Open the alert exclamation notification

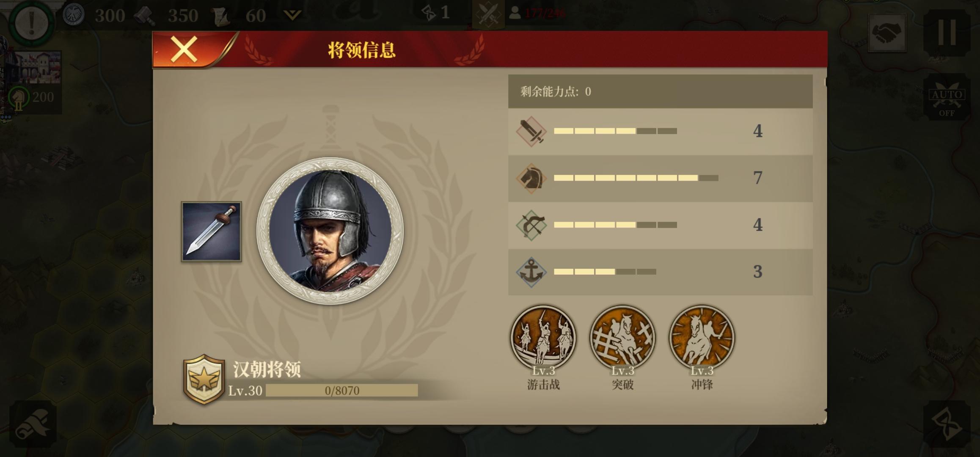point(32,22)
